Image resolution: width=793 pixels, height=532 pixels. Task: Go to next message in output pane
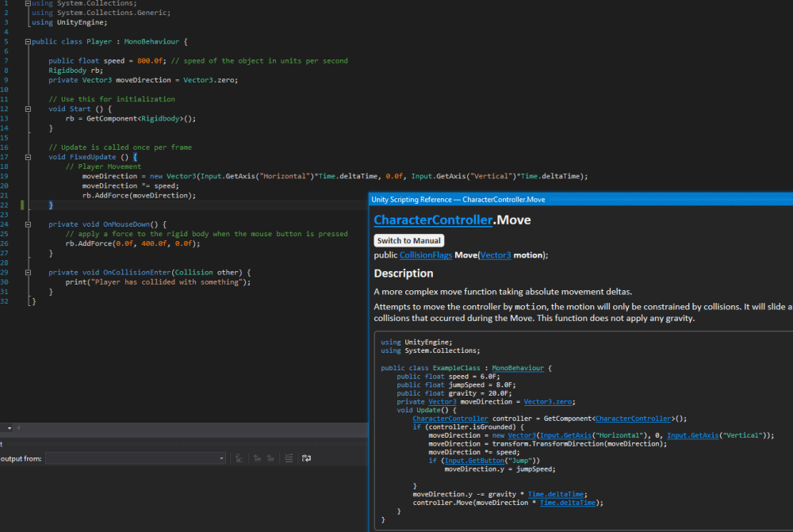pyautogui.click(x=271, y=457)
